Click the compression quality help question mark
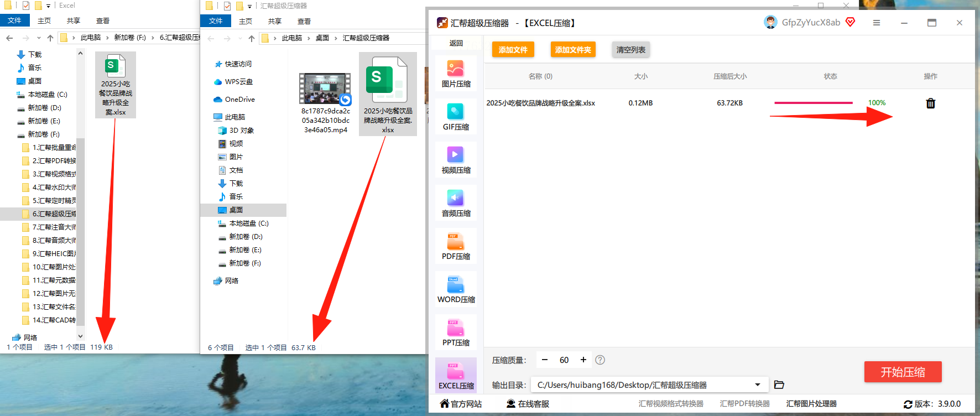This screenshot has height=416, width=980. point(600,360)
